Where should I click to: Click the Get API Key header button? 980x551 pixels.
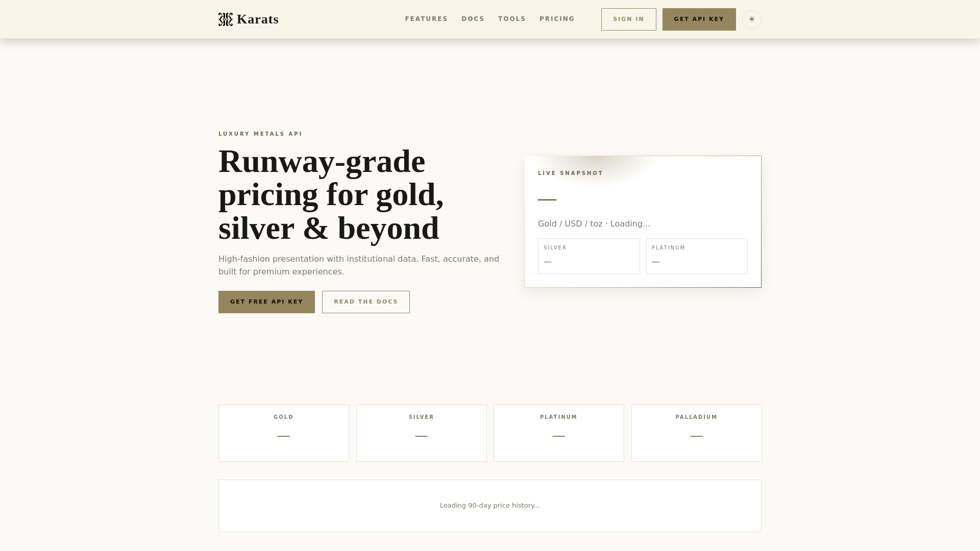point(699,19)
